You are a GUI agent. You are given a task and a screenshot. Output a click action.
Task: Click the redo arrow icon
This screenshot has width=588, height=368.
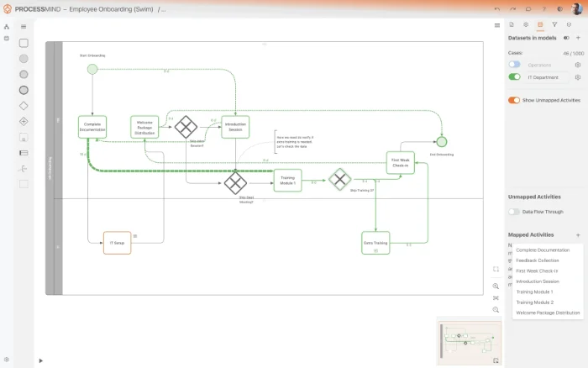click(x=513, y=8)
